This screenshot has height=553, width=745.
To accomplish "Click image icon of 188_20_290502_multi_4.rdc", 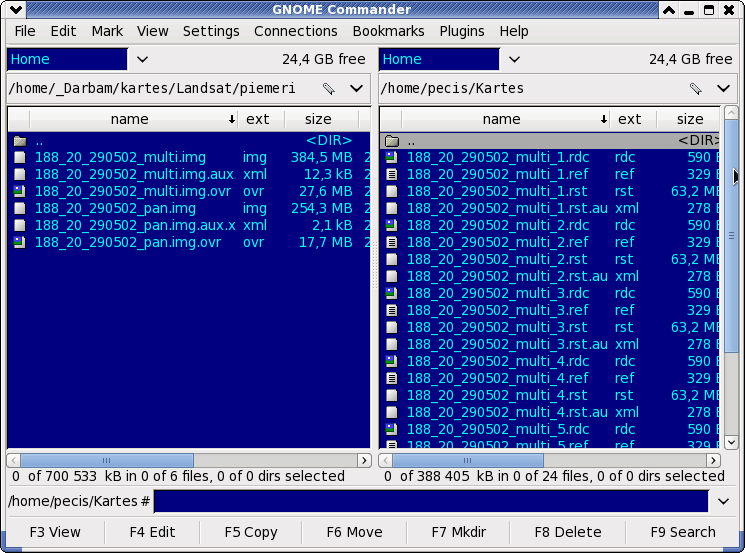I will click(392, 361).
